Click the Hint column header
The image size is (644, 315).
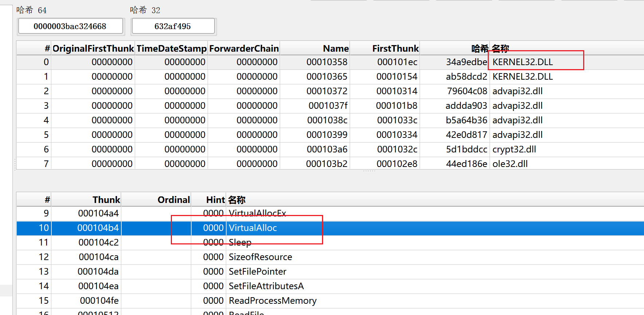(215, 200)
